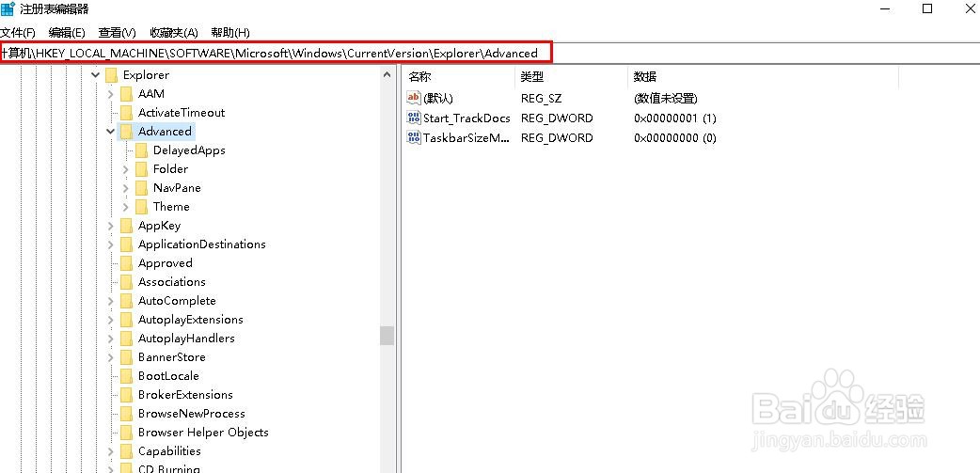The height and width of the screenshot is (473, 980).
Task: Expand the Theme subkey arrow
Action: [x=126, y=207]
